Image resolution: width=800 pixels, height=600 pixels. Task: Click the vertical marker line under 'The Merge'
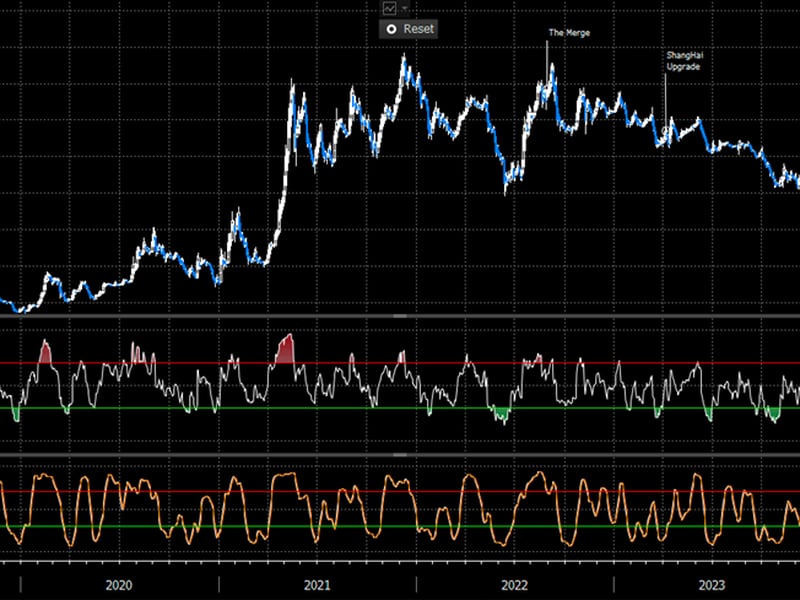(x=547, y=60)
